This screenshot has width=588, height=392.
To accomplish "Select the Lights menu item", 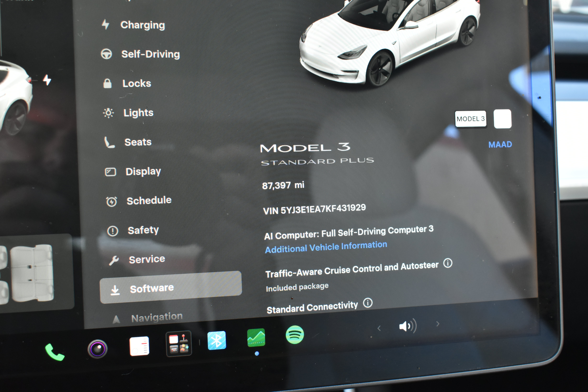I will pyautogui.click(x=128, y=113).
